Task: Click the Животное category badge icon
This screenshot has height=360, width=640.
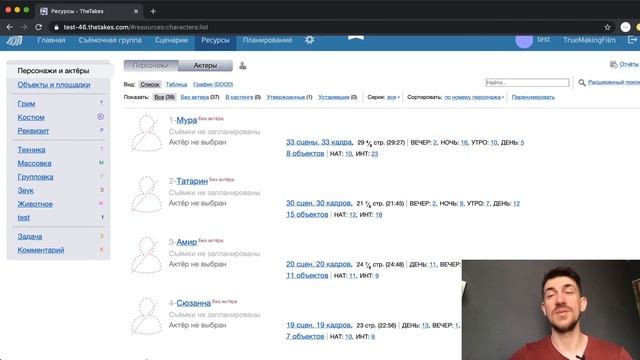Action: point(101,203)
